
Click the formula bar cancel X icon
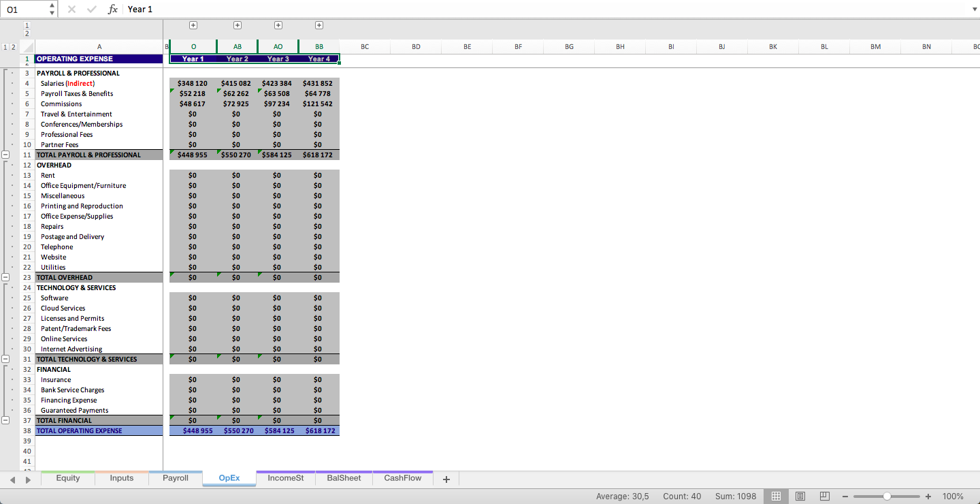click(x=71, y=9)
